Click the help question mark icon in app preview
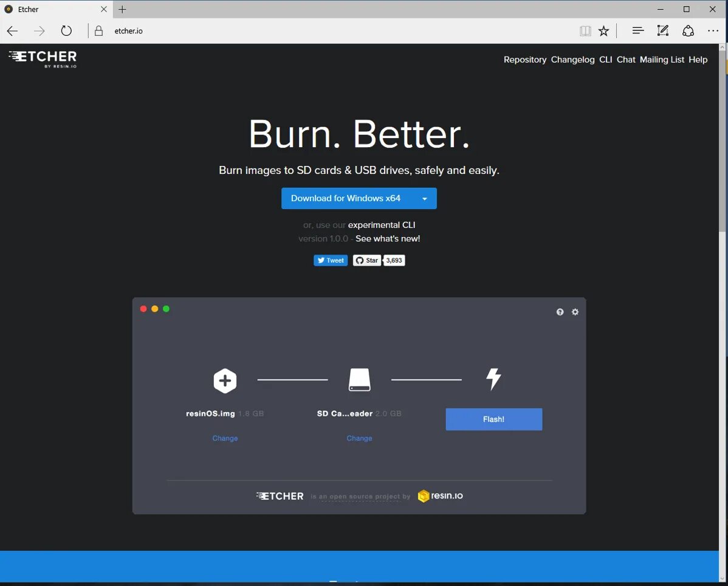This screenshot has width=728, height=586. (x=560, y=312)
